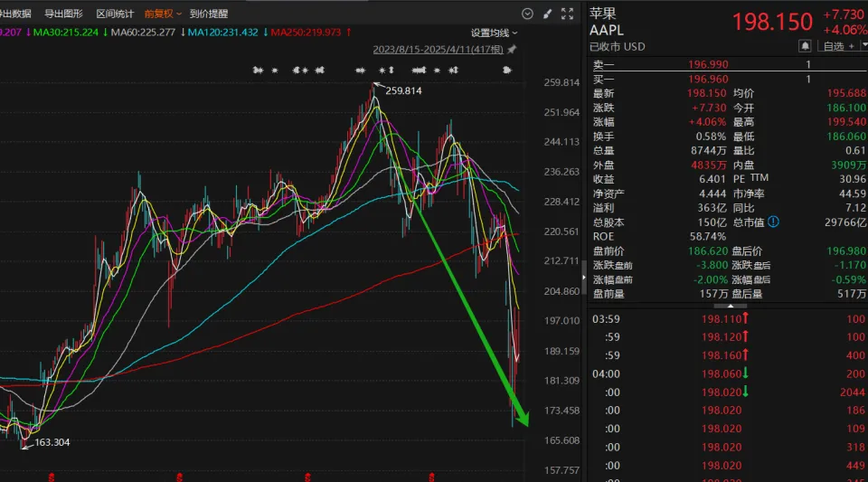The image size is (868, 482).
Task: Set a price alert with the bell icon
Action: point(805,46)
